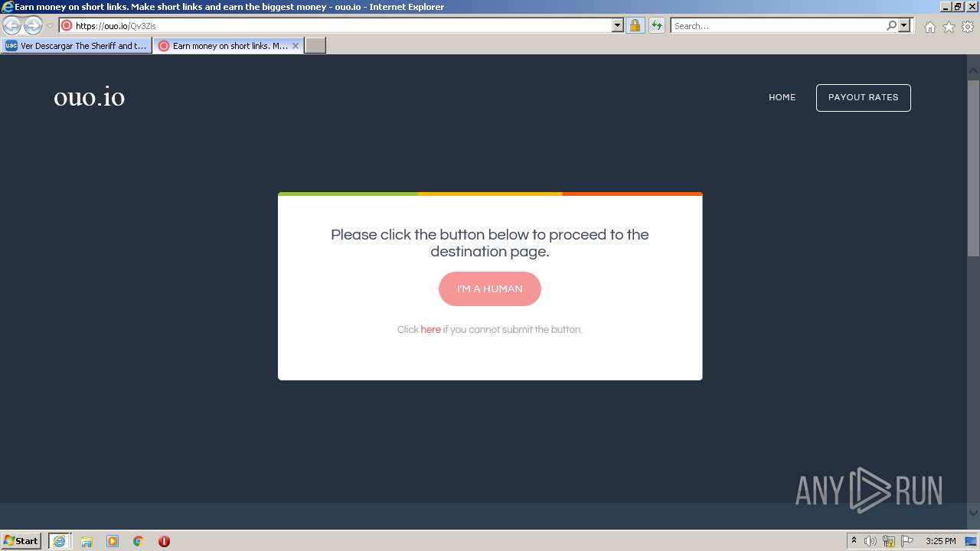This screenshot has width=980, height=551.
Task: Launch Chrome from the taskbar
Action: [139, 541]
